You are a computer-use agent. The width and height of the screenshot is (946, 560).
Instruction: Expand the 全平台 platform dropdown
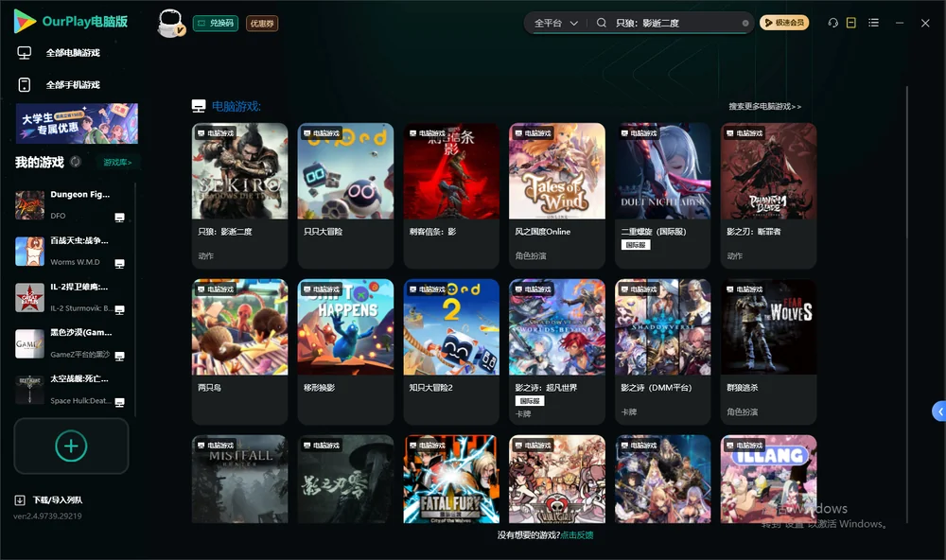click(555, 23)
